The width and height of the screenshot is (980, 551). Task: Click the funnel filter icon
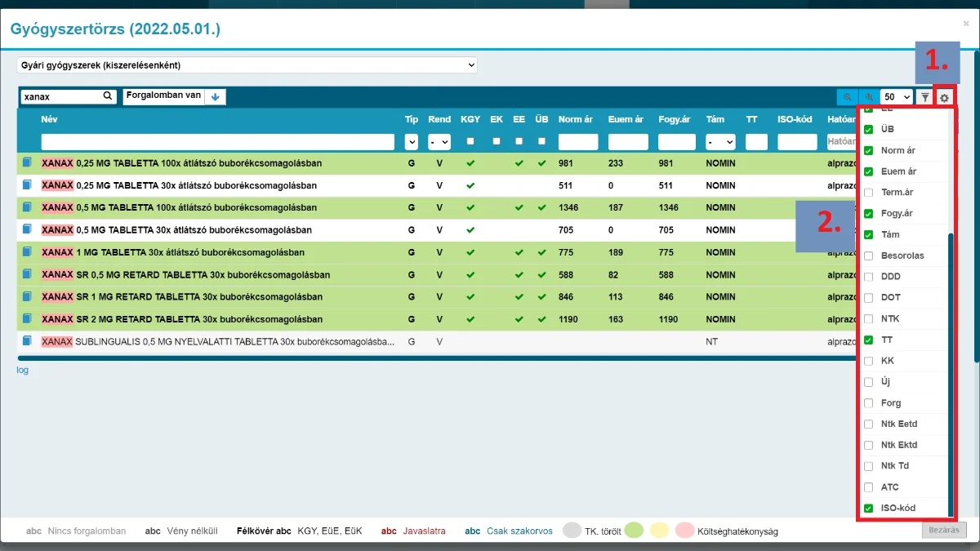click(924, 97)
